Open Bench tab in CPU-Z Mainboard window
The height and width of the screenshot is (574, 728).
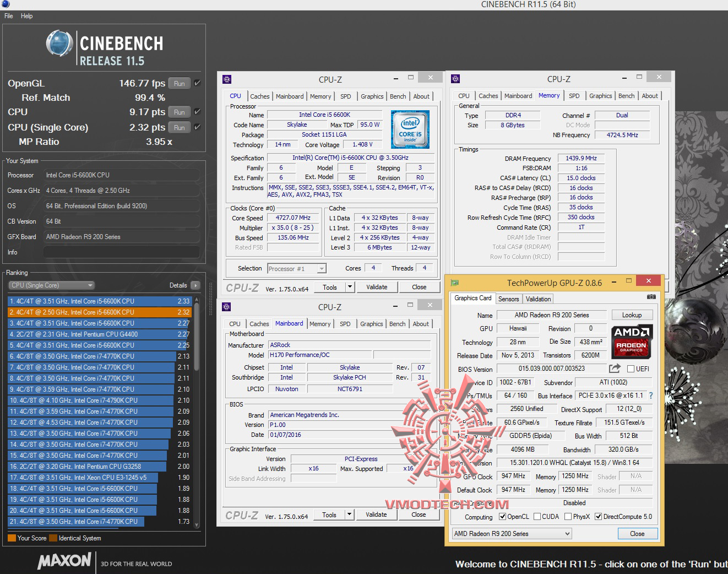[397, 324]
